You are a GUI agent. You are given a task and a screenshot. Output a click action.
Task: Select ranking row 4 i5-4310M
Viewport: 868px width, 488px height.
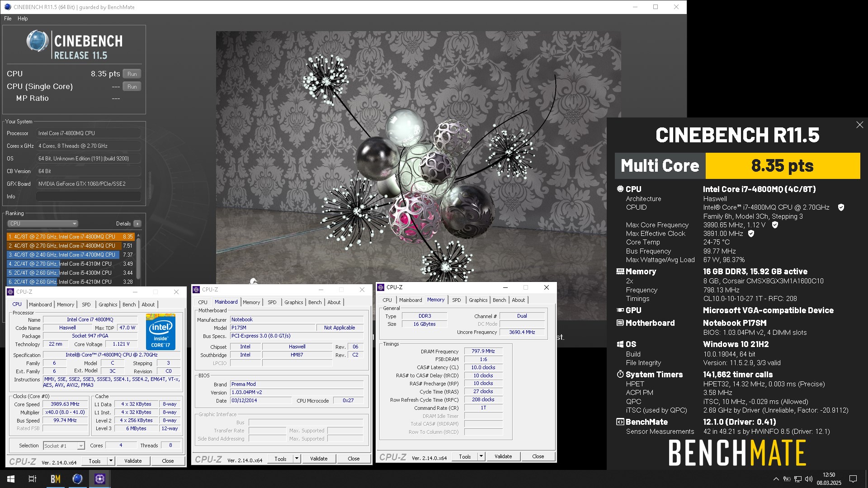coord(71,264)
